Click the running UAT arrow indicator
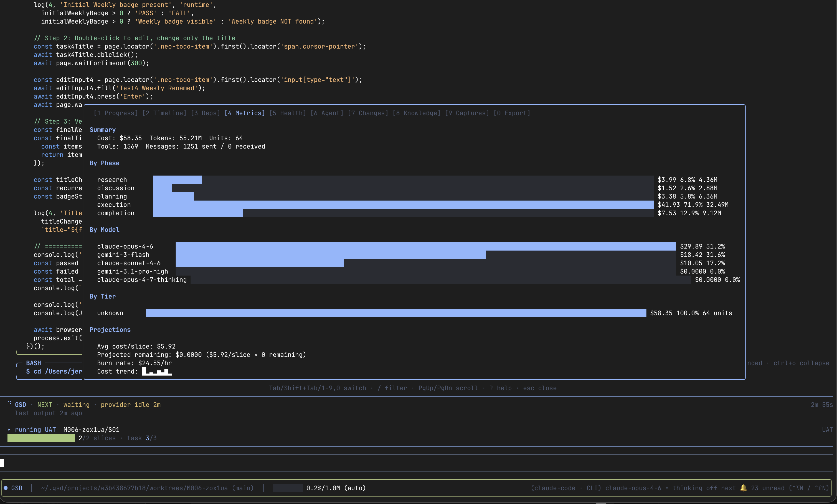The width and height of the screenshot is (837, 504). [9, 430]
